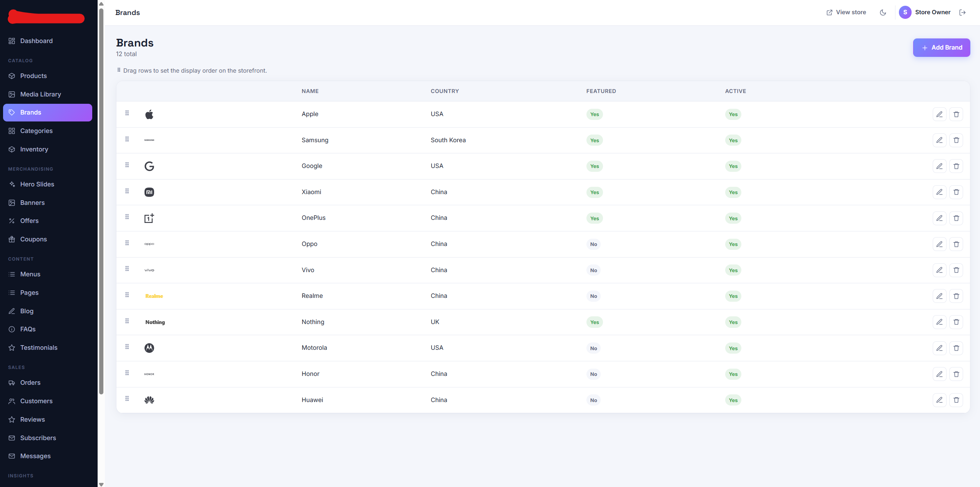Click the Featured Yes badge for Apple
980x487 pixels.
595,115
